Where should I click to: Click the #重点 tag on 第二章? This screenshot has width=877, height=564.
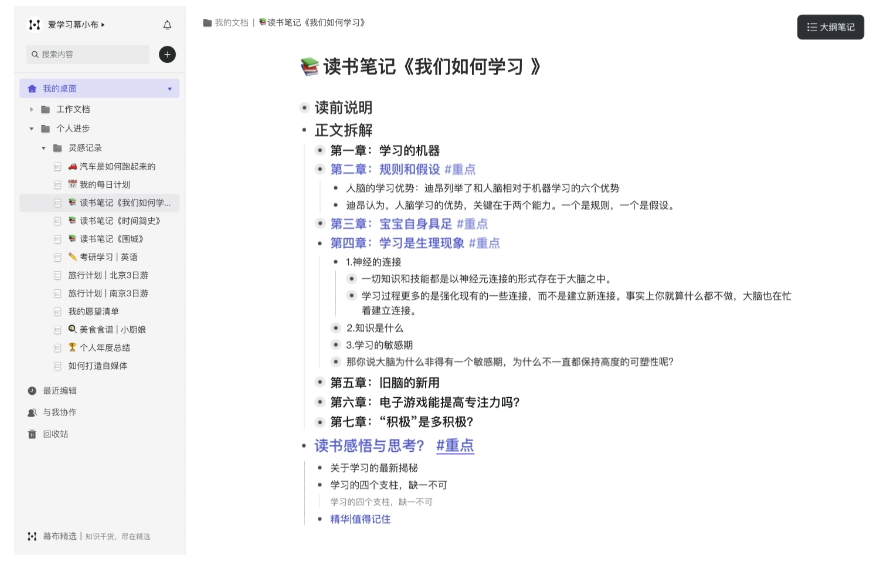[460, 169]
